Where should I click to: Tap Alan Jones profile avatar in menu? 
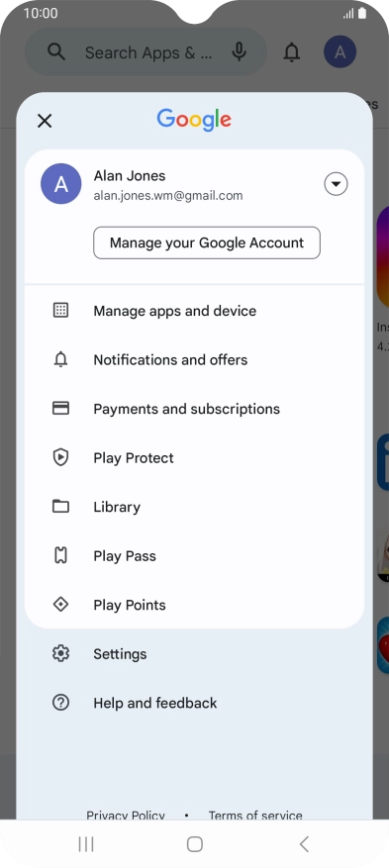tap(60, 184)
